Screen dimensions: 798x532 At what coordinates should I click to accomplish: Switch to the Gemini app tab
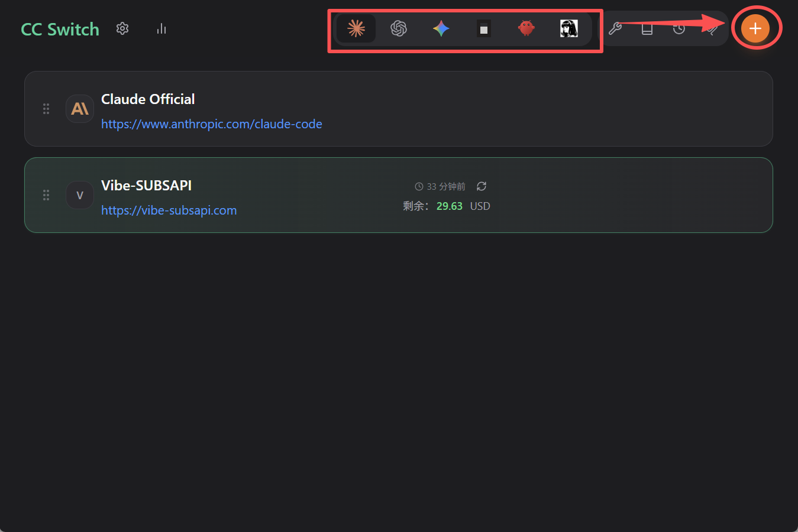coord(441,28)
